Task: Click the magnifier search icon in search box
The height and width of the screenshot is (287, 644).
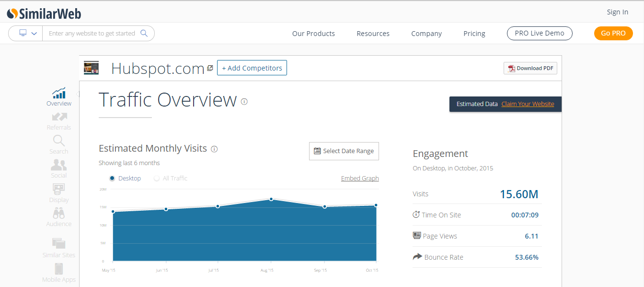Action: [144, 33]
